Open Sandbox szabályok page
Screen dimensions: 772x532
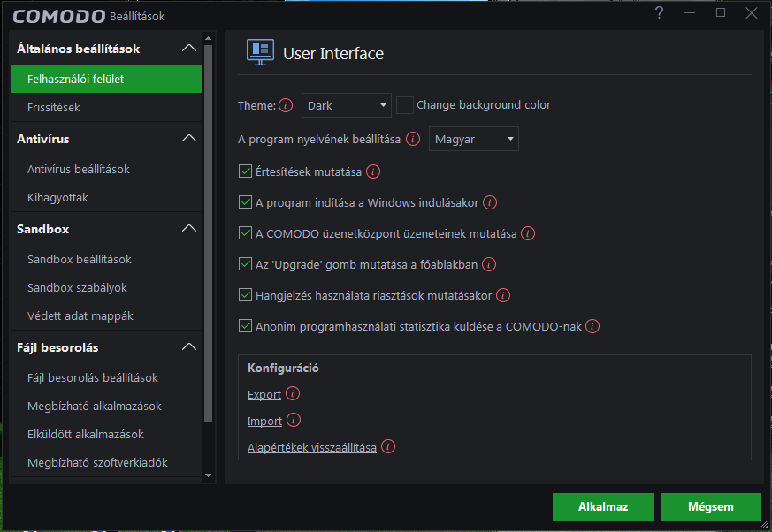tap(106, 288)
